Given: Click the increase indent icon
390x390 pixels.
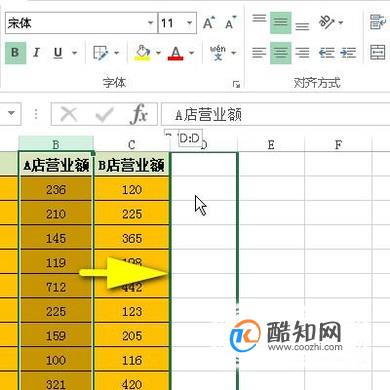Looking at the screenshot, I should tap(348, 53).
